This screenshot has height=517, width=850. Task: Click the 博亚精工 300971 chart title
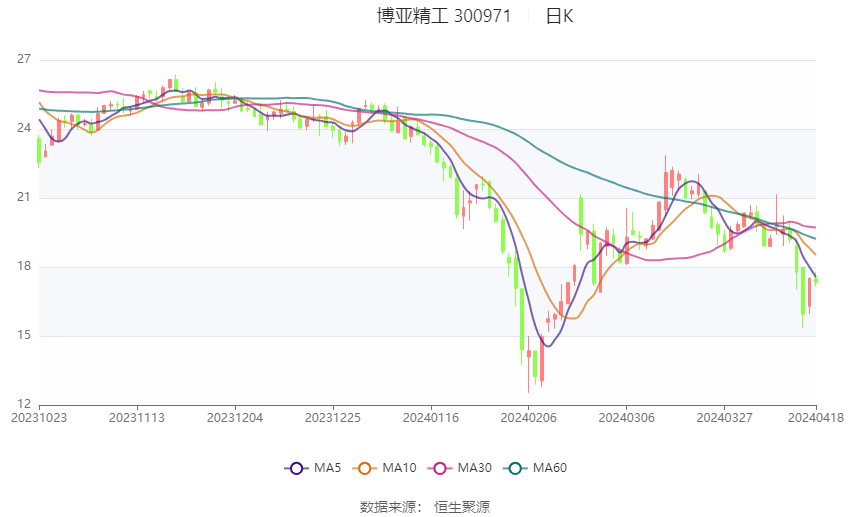pos(444,16)
